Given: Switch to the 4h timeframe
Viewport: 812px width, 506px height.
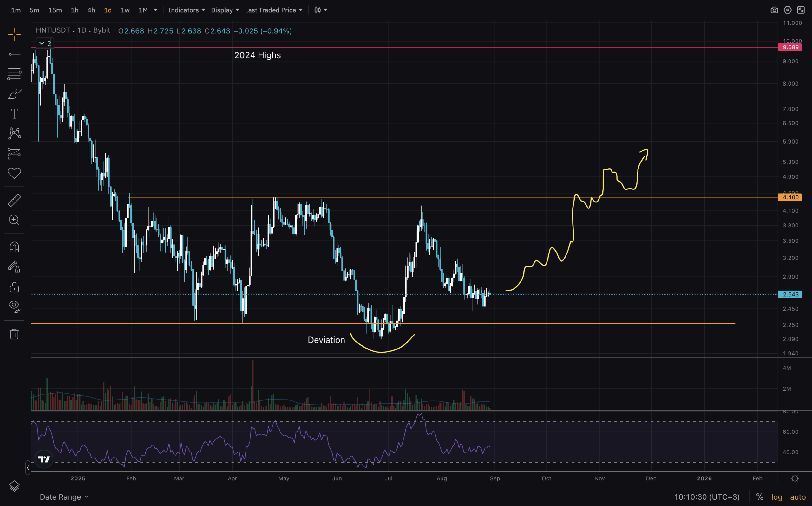Looking at the screenshot, I should (91, 10).
